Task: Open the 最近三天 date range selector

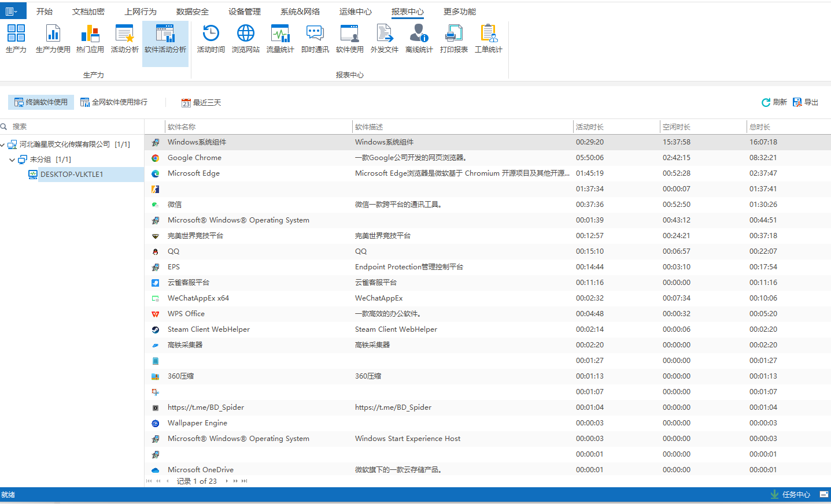Action: [201, 103]
